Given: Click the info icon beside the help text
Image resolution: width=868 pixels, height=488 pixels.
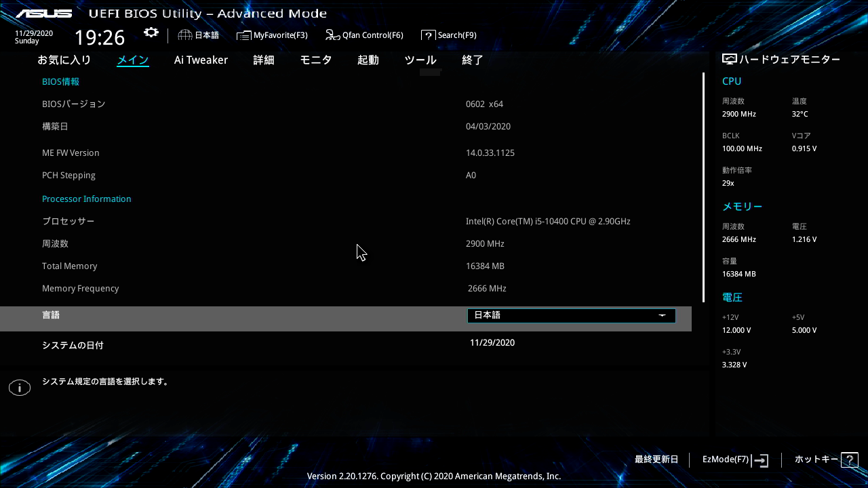Looking at the screenshot, I should click(20, 388).
